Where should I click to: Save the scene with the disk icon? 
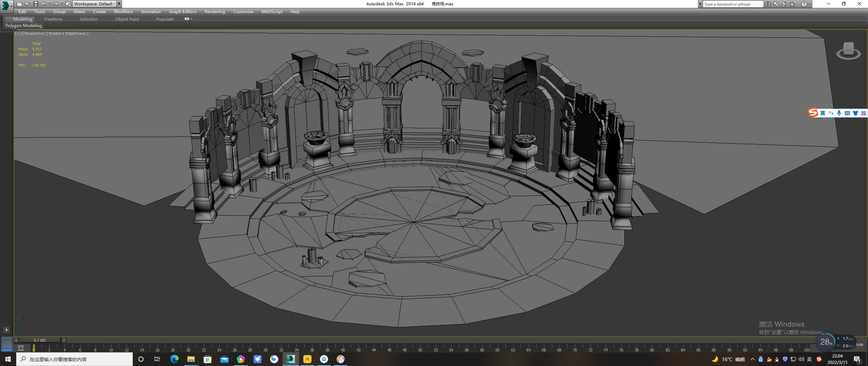pyautogui.click(x=36, y=4)
